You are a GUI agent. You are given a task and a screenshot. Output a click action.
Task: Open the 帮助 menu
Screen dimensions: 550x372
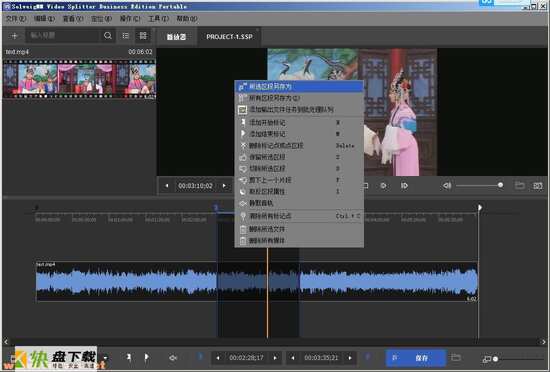click(187, 18)
